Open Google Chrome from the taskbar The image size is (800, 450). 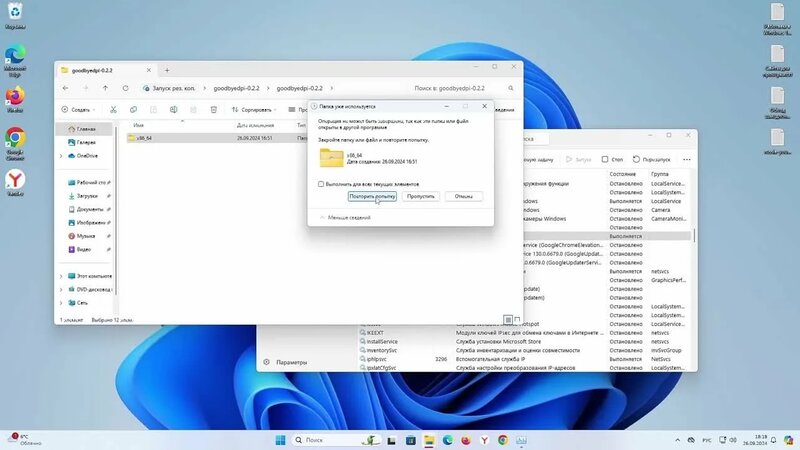(x=503, y=440)
